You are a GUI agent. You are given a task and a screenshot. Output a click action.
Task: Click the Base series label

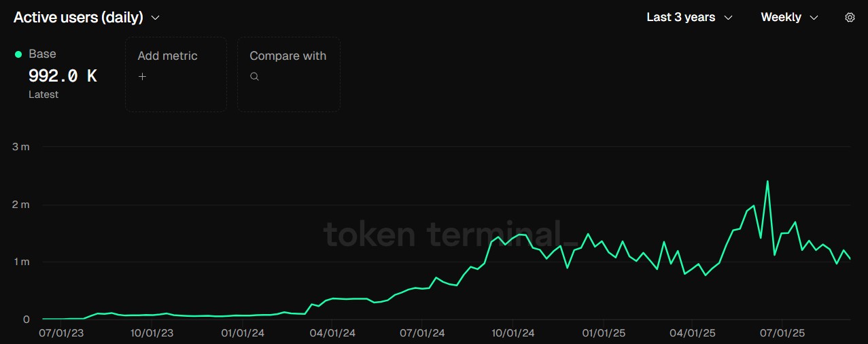coord(42,54)
